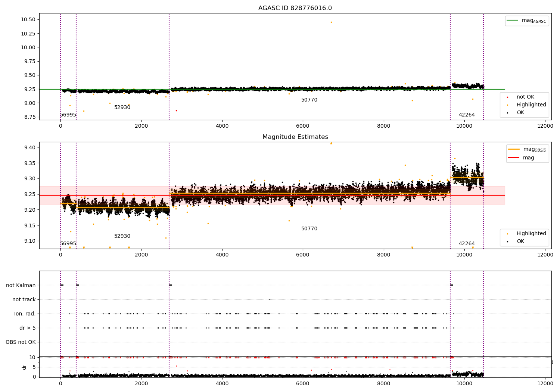Click the "Ion. rad." axis label
The image size is (560, 392).
25,314
